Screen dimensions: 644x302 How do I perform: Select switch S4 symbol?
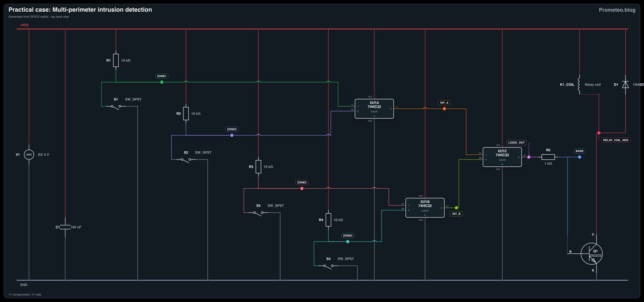coord(328,266)
